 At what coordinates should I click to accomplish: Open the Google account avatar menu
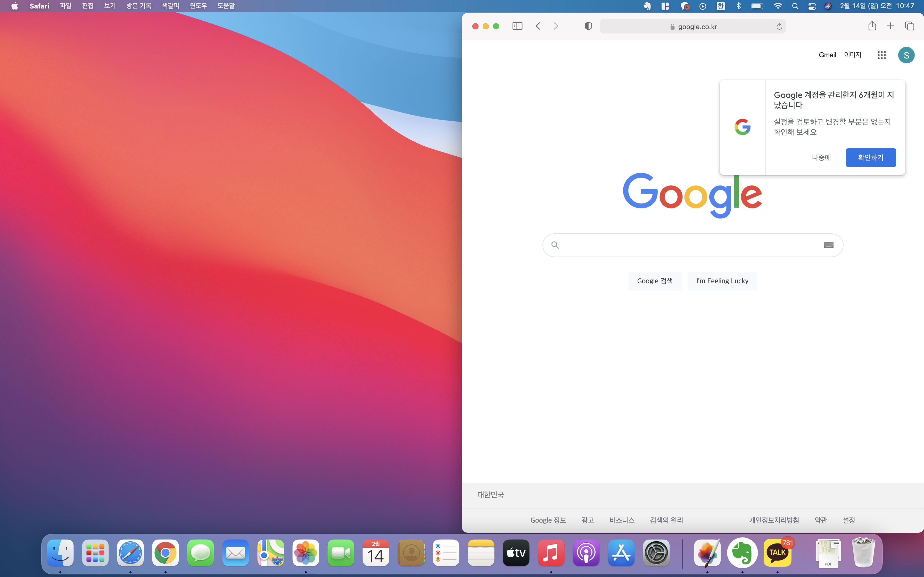pyautogui.click(x=906, y=55)
